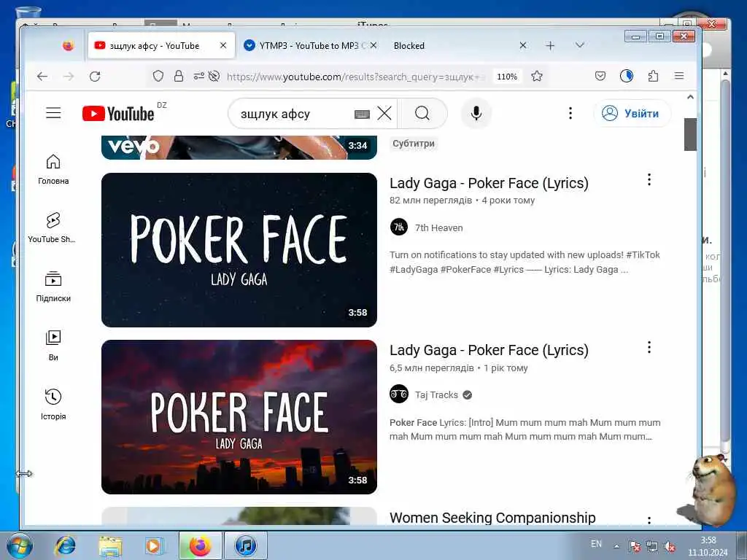The image size is (747, 560).
Task: Close the зщлук афсу YouTube tab
Action: pos(223,45)
